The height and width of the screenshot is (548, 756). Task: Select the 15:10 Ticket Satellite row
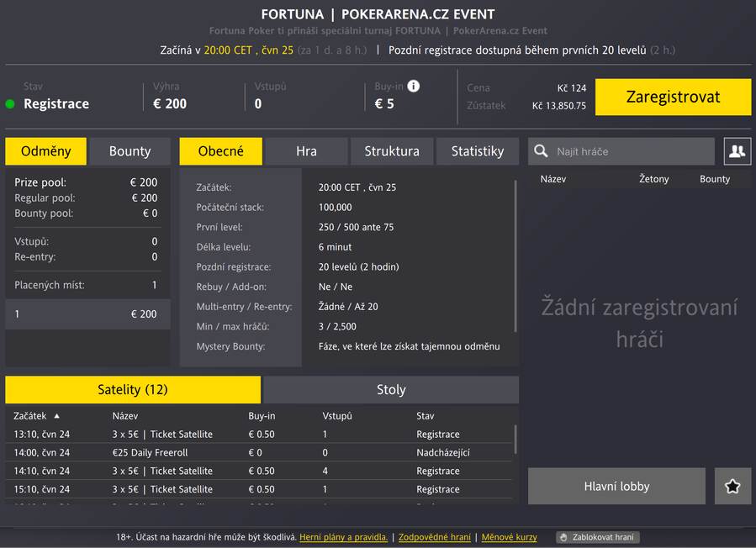click(x=259, y=488)
